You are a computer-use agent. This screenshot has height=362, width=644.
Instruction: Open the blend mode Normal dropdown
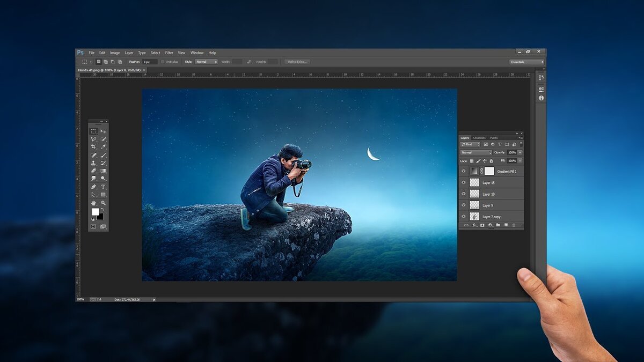[476, 152]
